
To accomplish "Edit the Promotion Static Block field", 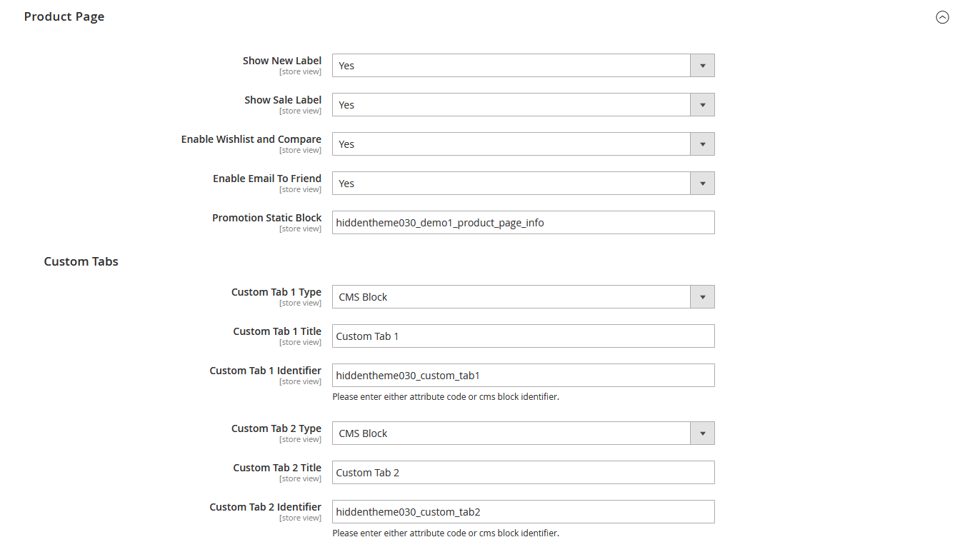I will click(x=523, y=222).
